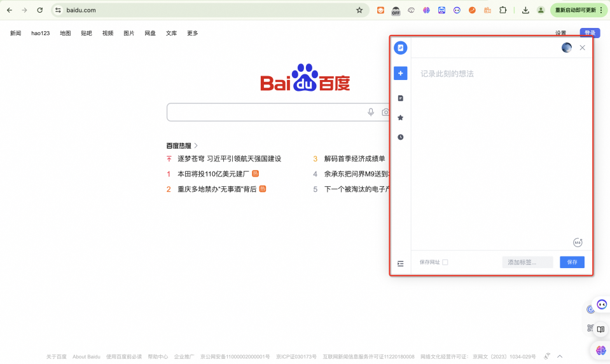Open the gray face outline extension
The width and height of the screenshot is (610, 364).
coord(411,10)
